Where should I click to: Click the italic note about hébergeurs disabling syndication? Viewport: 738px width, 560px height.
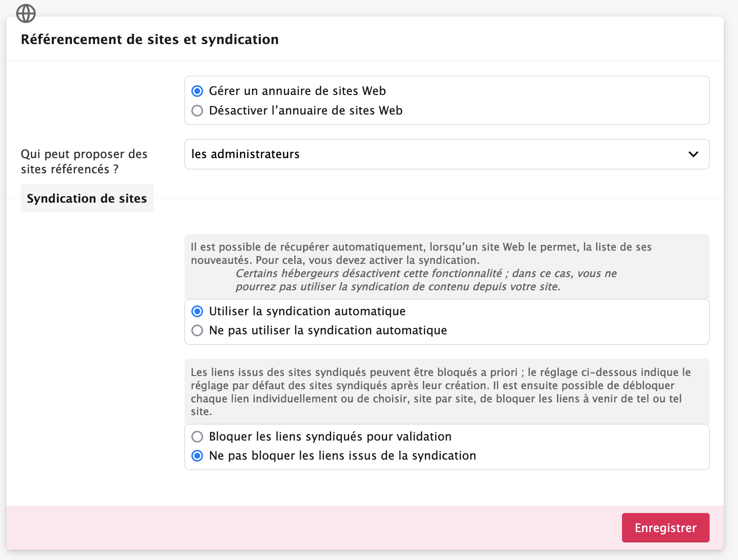pyautogui.click(x=426, y=280)
